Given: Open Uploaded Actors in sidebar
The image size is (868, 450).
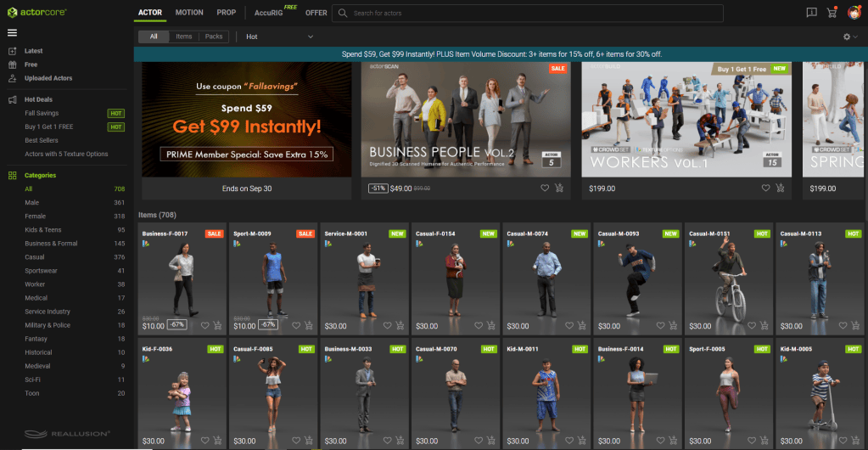Looking at the screenshot, I should (x=48, y=78).
